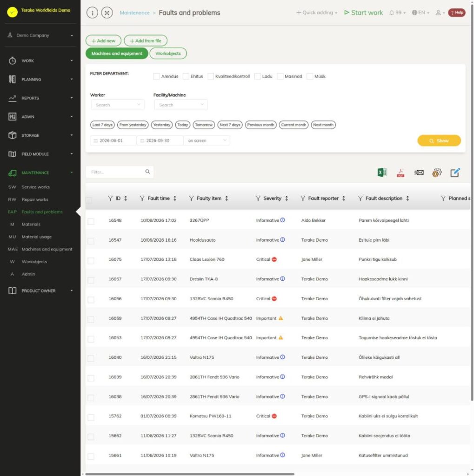Click the Add from file button
This screenshot has width=474, height=476.
146,41
